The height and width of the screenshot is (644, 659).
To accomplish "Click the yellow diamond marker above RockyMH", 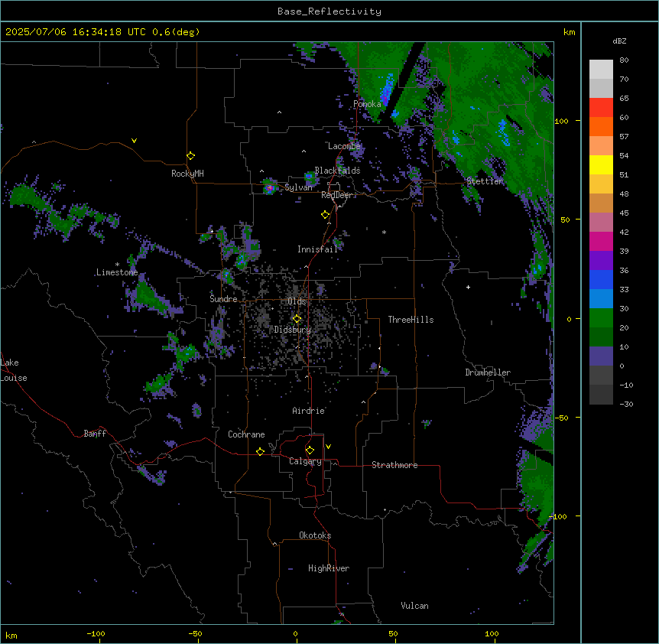I will point(191,156).
